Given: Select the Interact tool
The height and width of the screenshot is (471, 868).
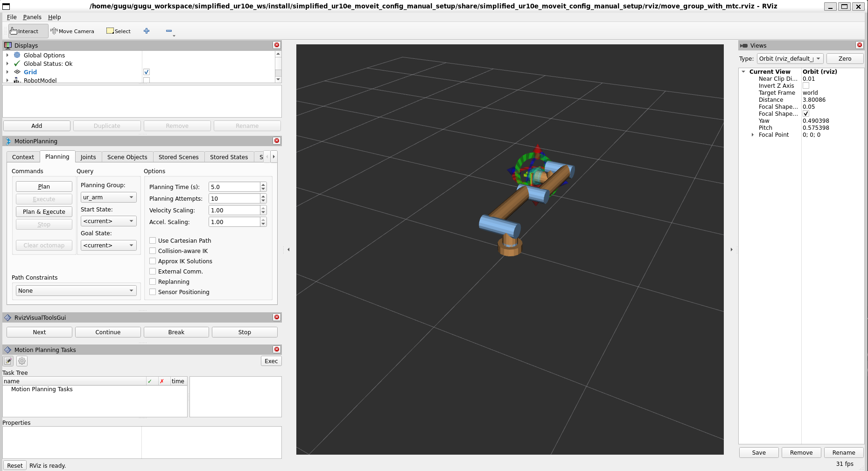Looking at the screenshot, I should point(28,31).
